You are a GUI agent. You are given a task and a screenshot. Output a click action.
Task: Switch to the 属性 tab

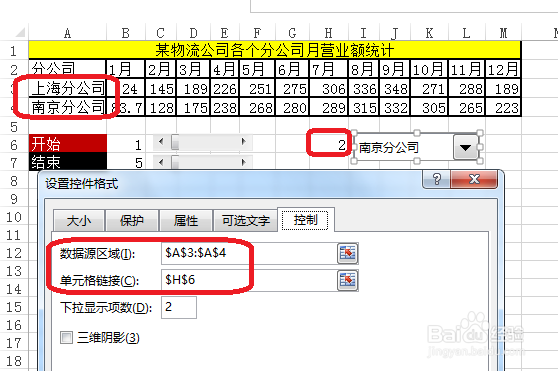[x=186, y=221]
